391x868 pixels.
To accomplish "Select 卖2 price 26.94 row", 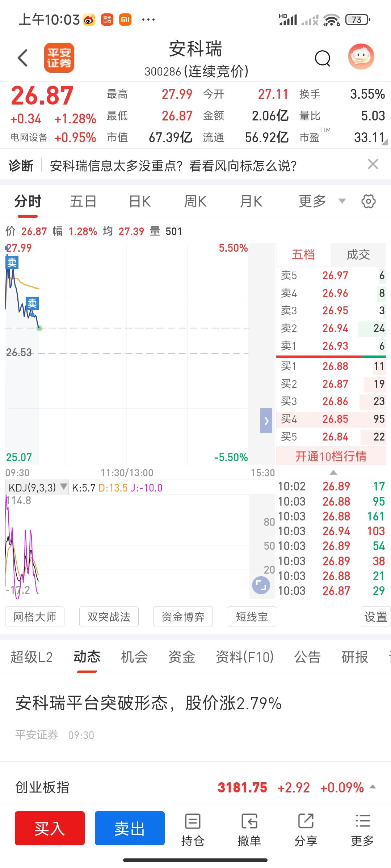I will [331, 328].
